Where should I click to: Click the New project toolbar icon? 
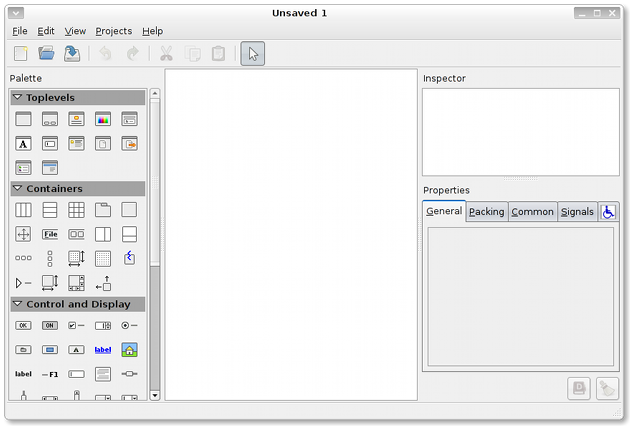[x=21, y=54]
